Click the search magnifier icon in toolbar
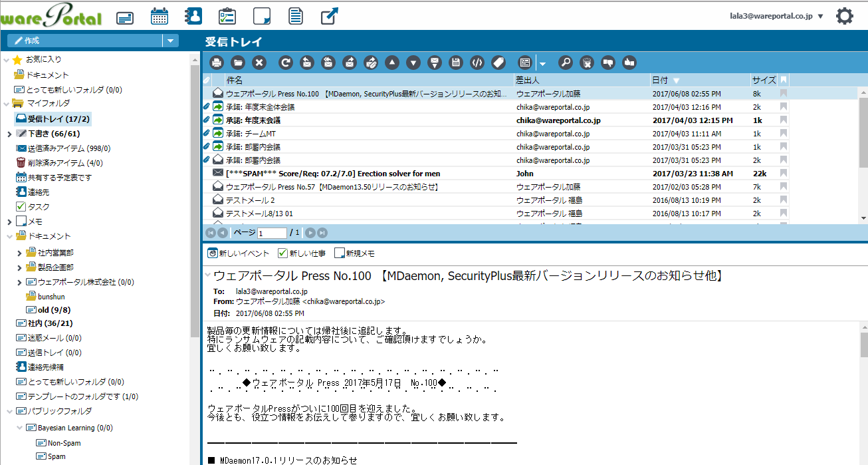 point(565,63)
